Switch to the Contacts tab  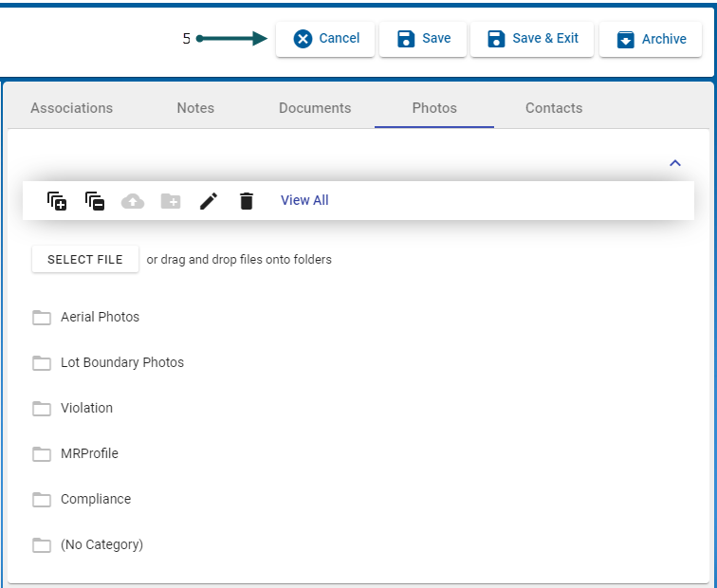click(554, 108)
